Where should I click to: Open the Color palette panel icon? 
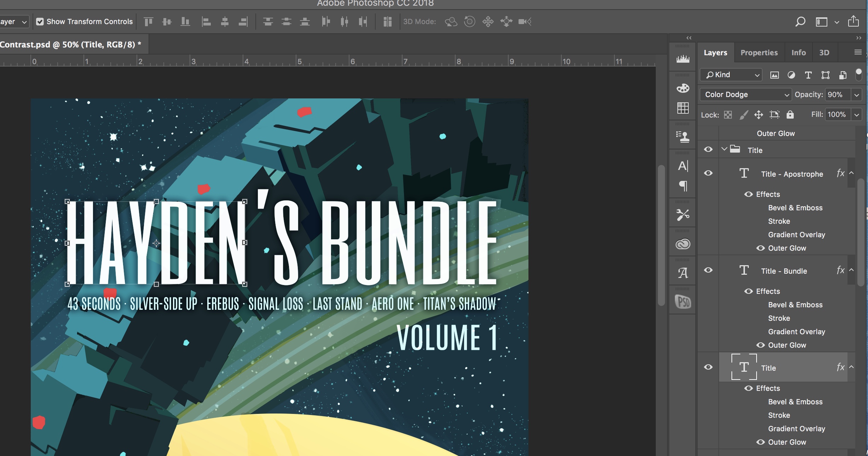[x=683, y=88]
